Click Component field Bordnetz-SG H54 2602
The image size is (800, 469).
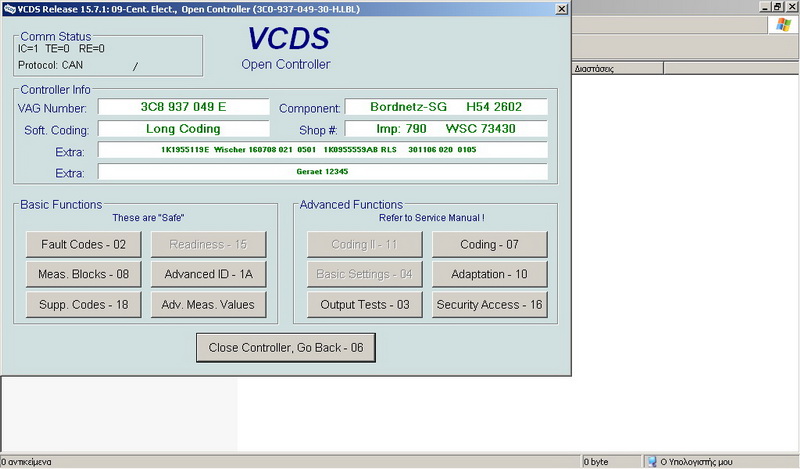(x=446, y=107)
